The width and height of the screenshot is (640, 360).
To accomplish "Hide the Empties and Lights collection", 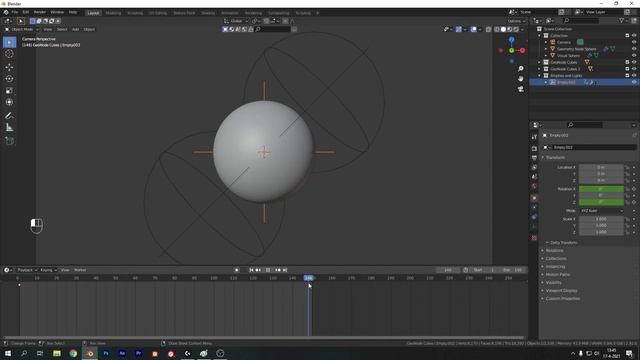I will tap(634, 75).
